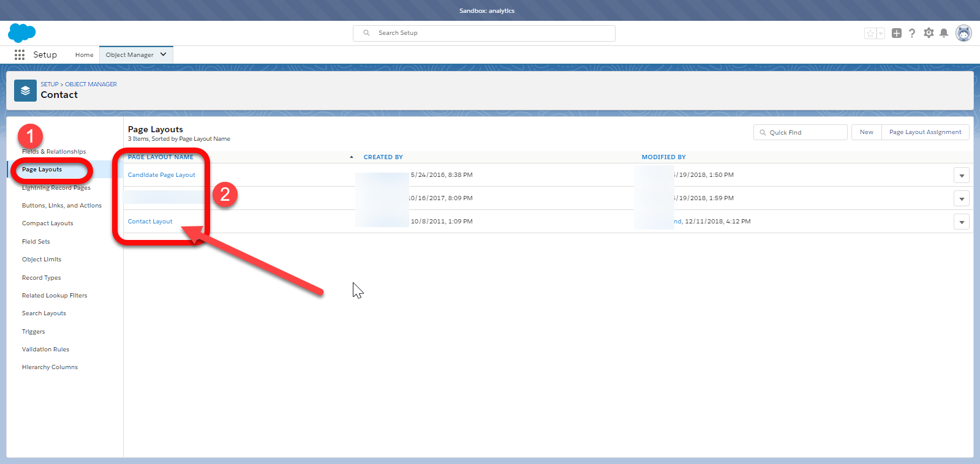Open the Contact Layout link
Screen dimensions: 980x464
[150, 222]
